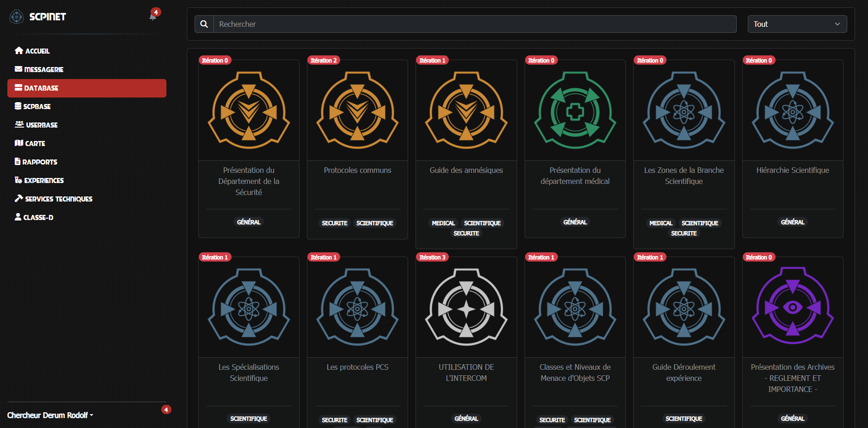
Task: Open white UTILISATION DE L'INTERCOM emblem
Action: 466,307
